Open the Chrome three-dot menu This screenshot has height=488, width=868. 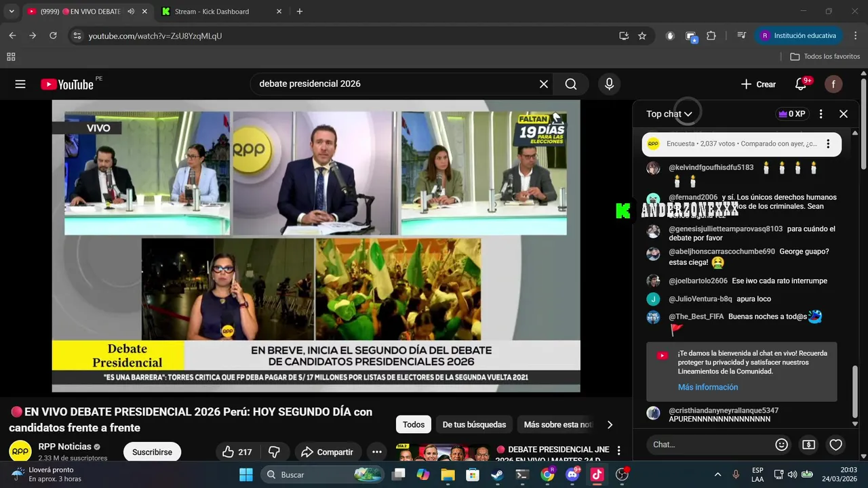pyautogui.click(x=854, y=36)
